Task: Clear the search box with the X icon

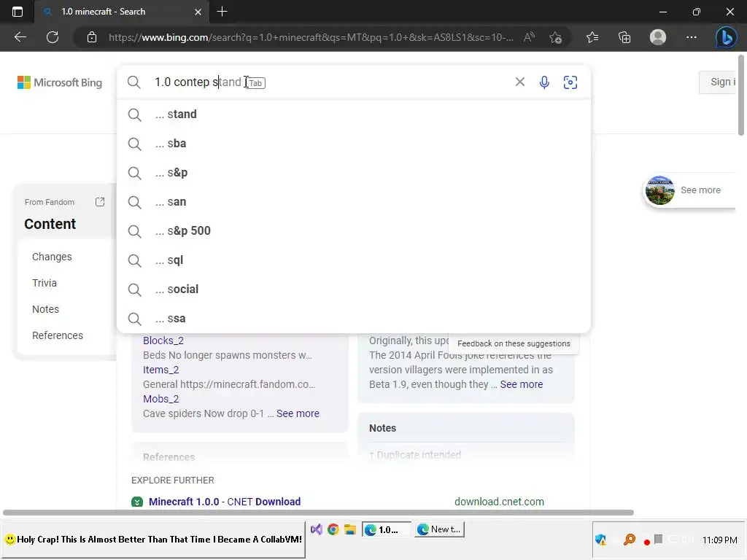Action: pos(519,82)
